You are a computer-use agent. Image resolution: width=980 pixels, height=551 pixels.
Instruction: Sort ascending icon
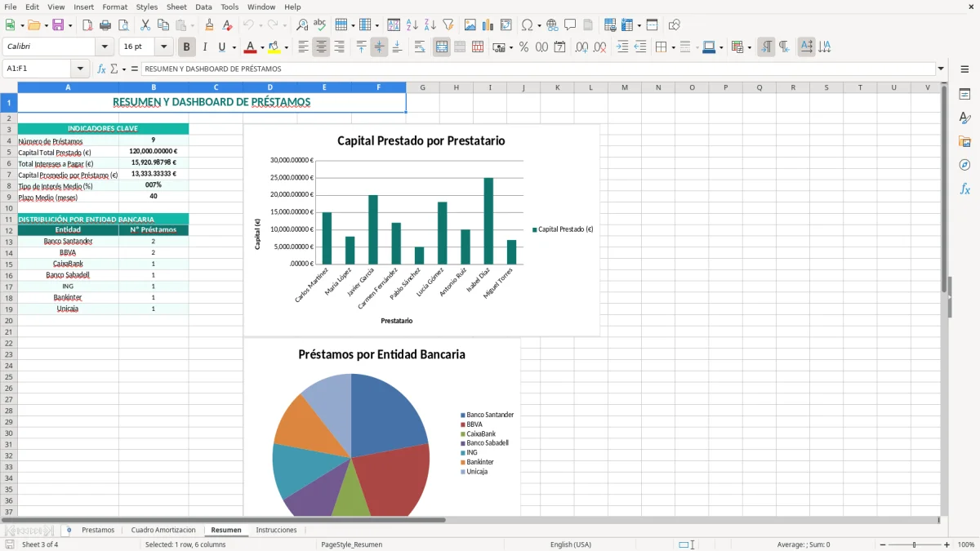pos(412,25)
